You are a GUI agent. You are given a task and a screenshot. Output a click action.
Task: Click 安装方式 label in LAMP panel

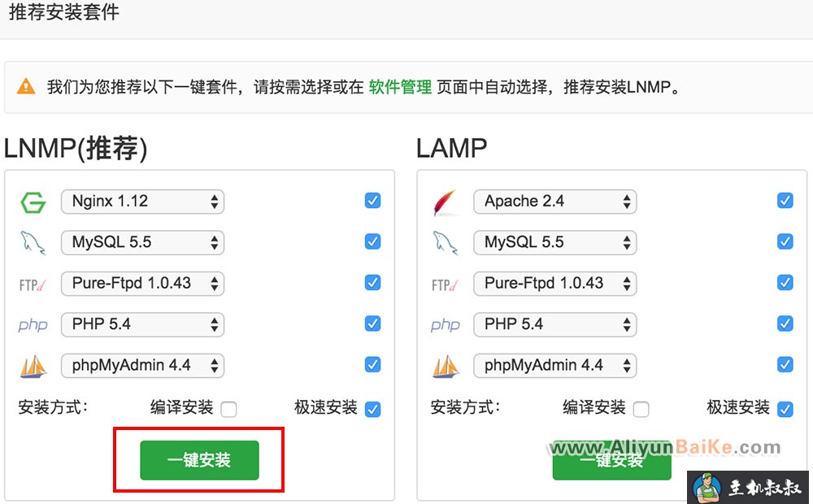click(x=465, y=407)
